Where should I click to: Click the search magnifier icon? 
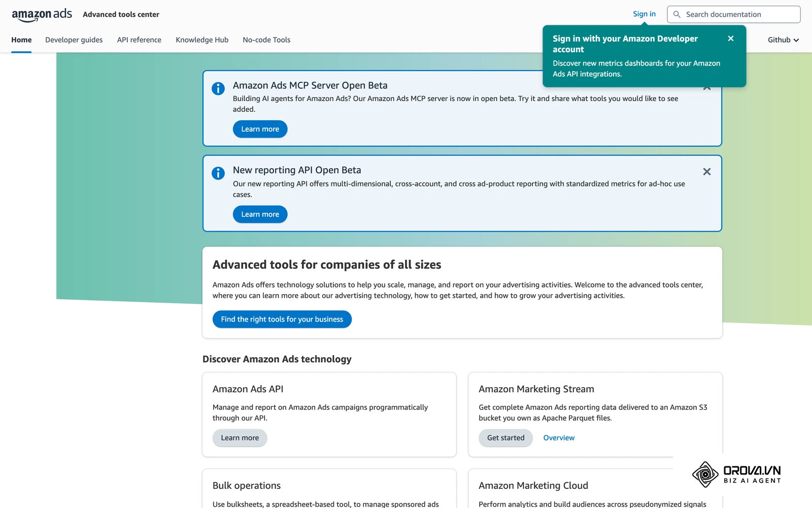(x=676, y=14)
